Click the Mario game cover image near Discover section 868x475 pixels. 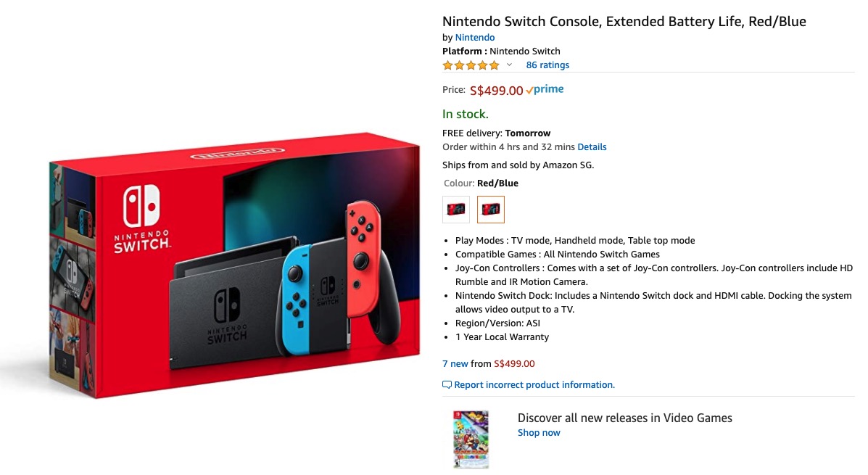tap(470, 438)
